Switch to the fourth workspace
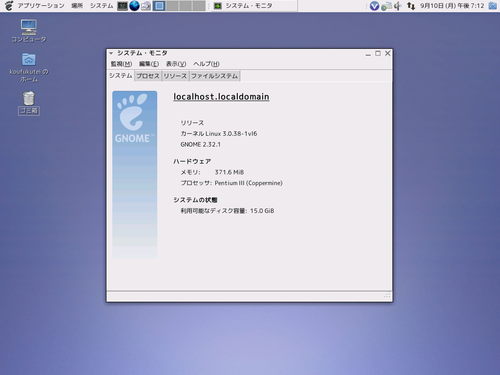The height and width of the screenshot is (375, 500). click(x=199, y=6)
